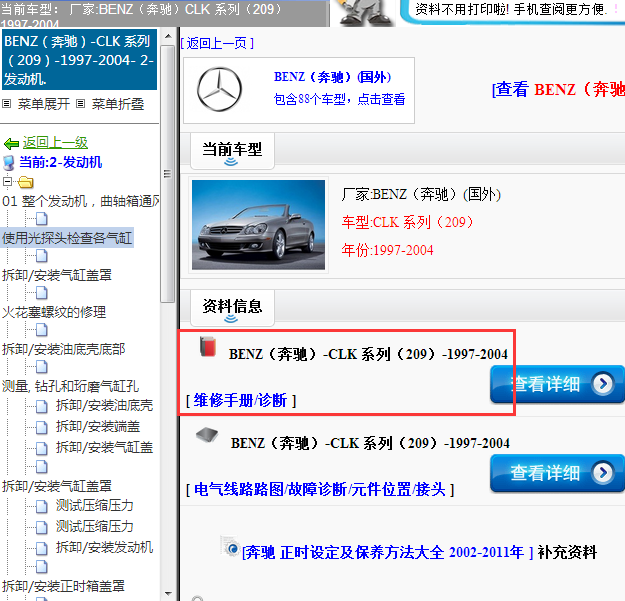Click the supplementary material document icon
This screenshot has width=625, height=601.
tap(230, 546)
